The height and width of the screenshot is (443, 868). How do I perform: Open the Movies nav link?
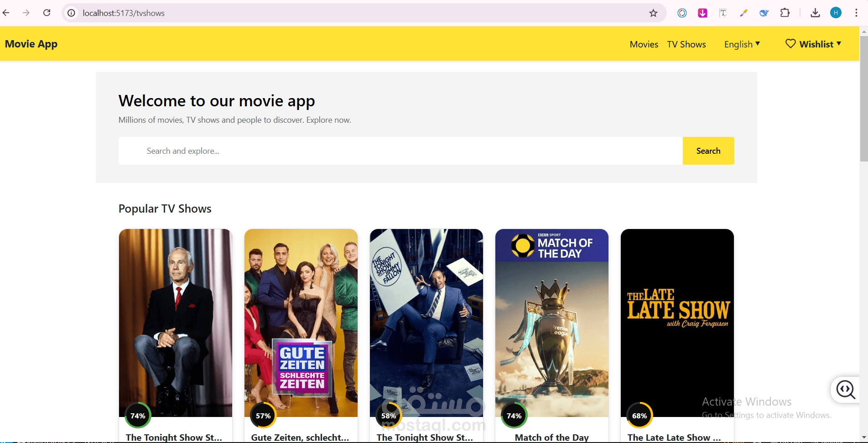tap(644, 44)
